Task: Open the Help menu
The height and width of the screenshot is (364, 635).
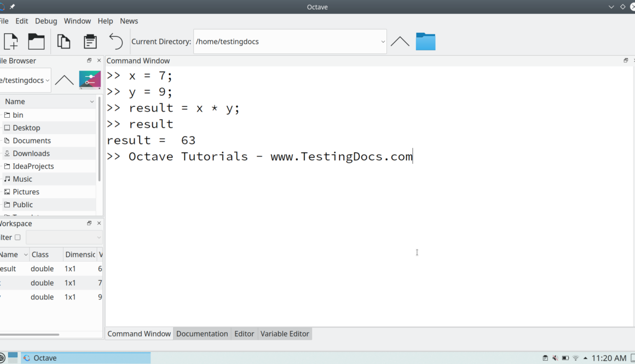Action: point(105,21)
